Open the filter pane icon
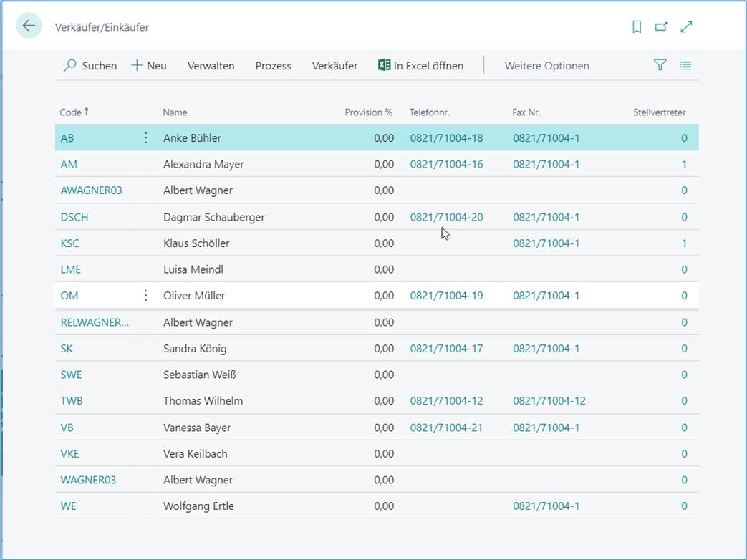Viewport: 747px width, 560px height. click(x=660, y=65)
